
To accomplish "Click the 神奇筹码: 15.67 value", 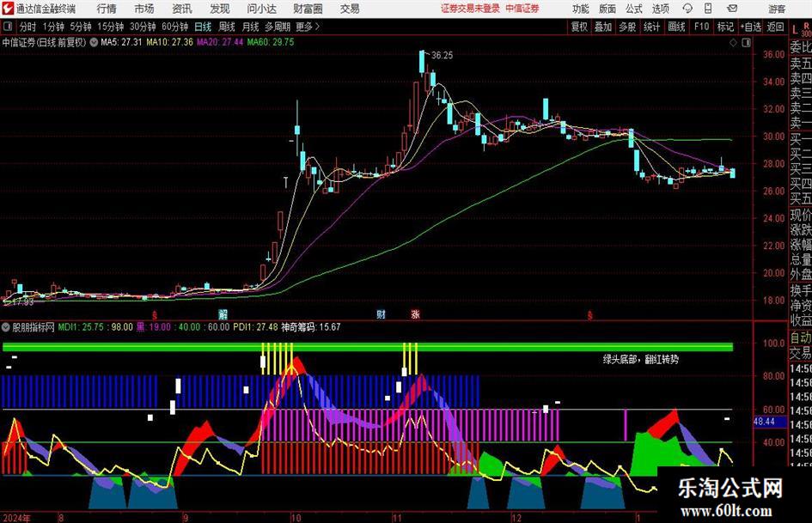I will [x=311, y=327].
